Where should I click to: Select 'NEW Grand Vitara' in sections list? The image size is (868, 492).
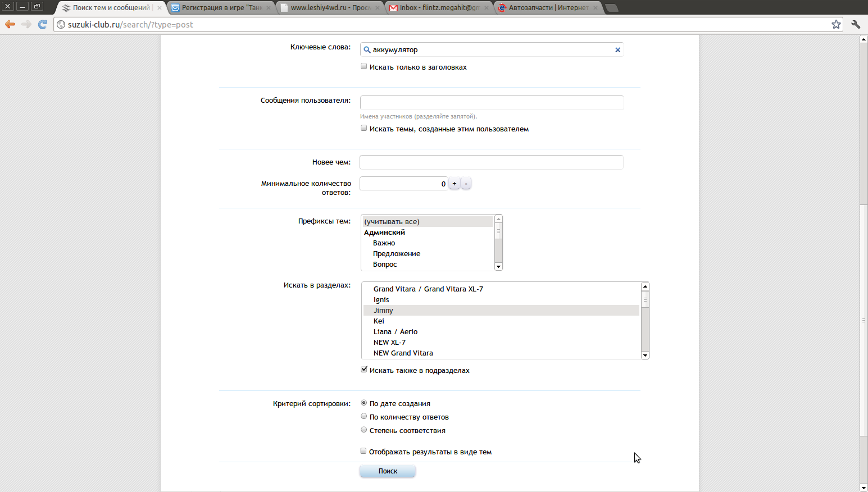tap(403, 353)
